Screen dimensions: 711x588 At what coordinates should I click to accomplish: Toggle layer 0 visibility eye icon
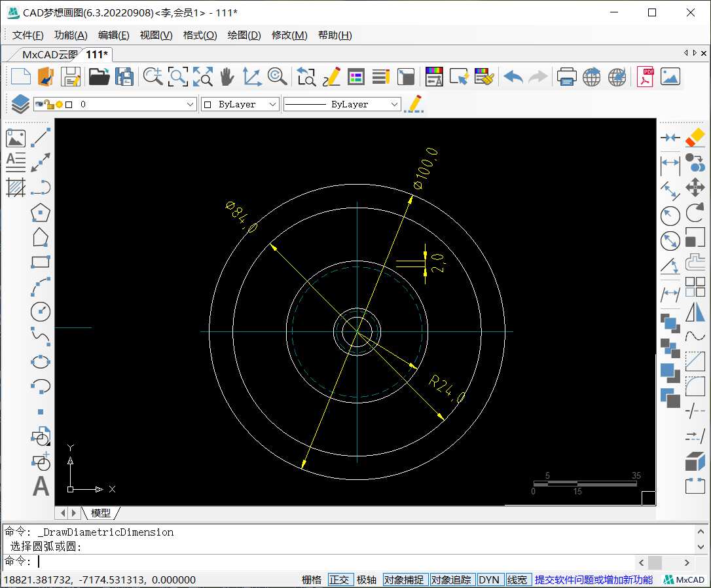pos(39,104)
